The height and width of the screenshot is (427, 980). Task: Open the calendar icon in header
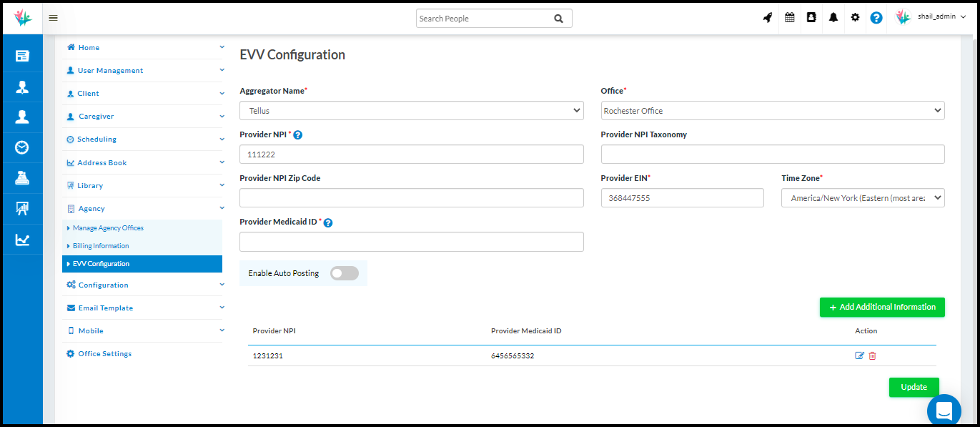790,18
